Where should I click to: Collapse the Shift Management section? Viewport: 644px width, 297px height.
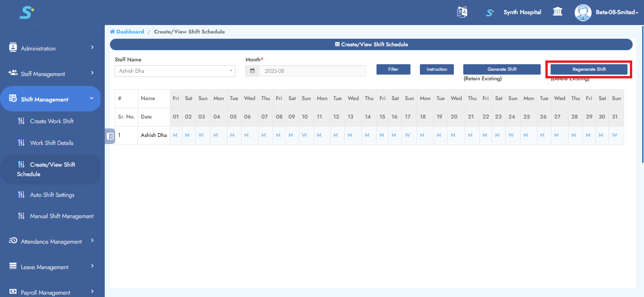coord(51,99)
